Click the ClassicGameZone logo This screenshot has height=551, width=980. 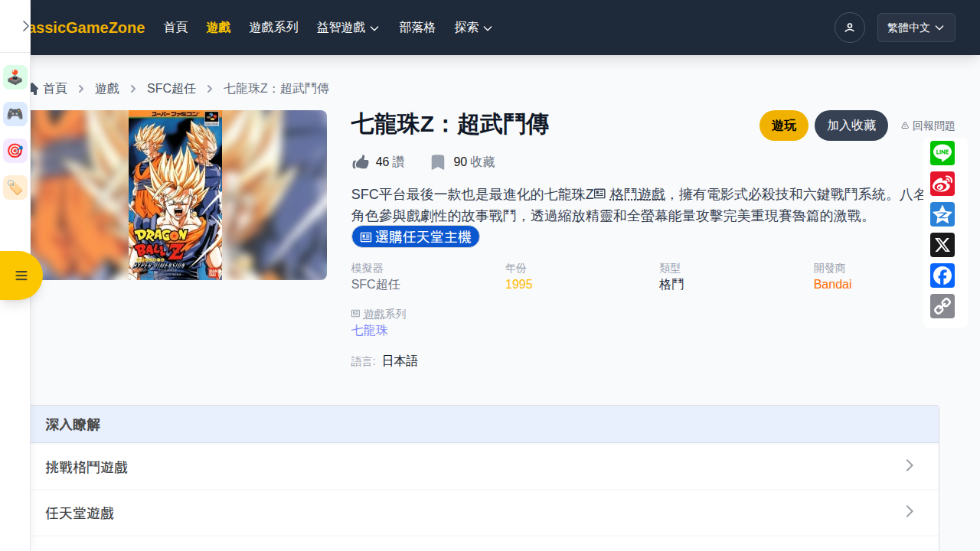click(x=87, y=28)
